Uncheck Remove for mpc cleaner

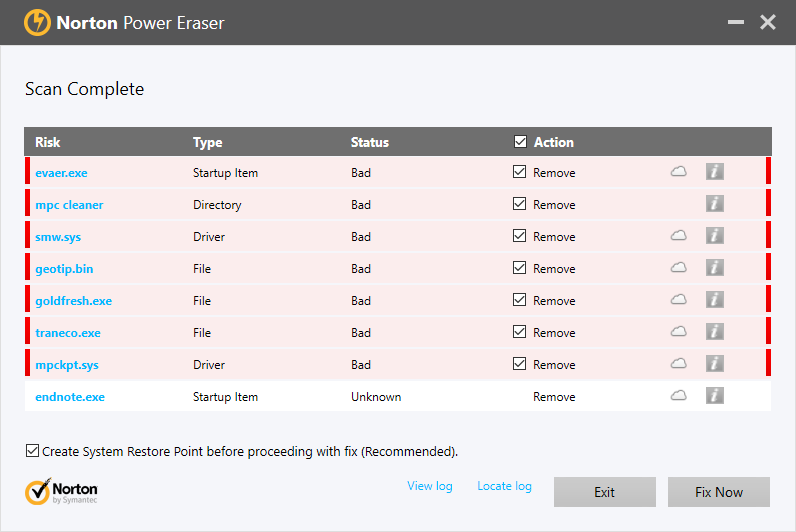click(x=519, y=204)
